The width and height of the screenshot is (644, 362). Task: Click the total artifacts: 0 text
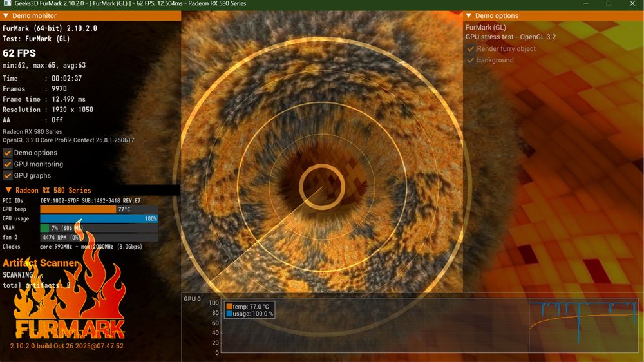click(37, 285)
